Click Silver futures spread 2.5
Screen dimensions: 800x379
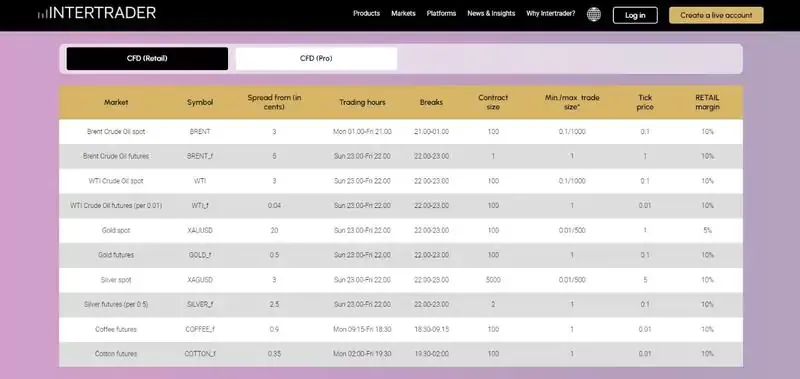click(x=274, y=305)
